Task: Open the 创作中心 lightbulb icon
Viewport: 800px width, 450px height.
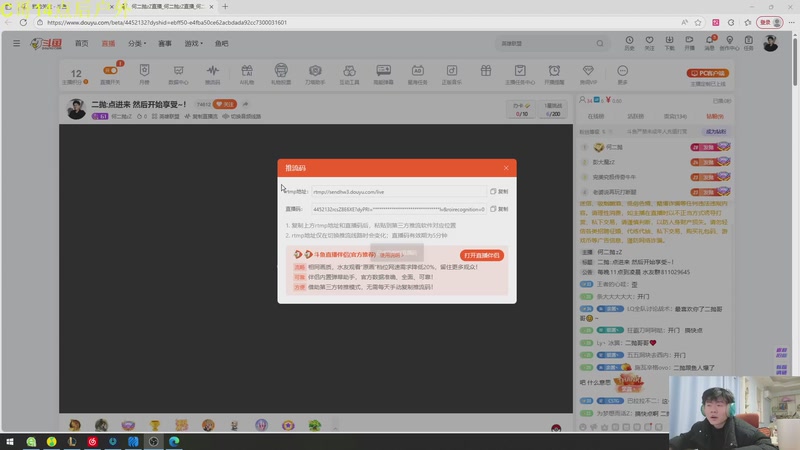Action: click(x=730, y=43)
